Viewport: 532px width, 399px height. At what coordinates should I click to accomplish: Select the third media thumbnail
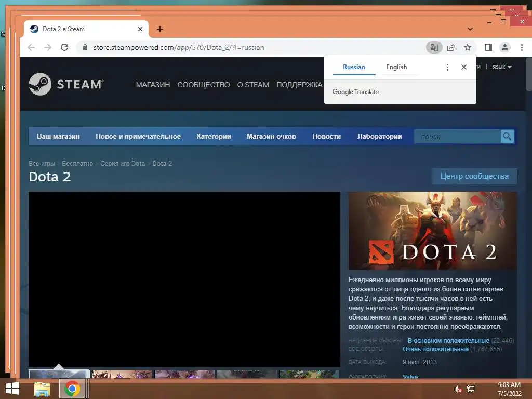[184, 374]
